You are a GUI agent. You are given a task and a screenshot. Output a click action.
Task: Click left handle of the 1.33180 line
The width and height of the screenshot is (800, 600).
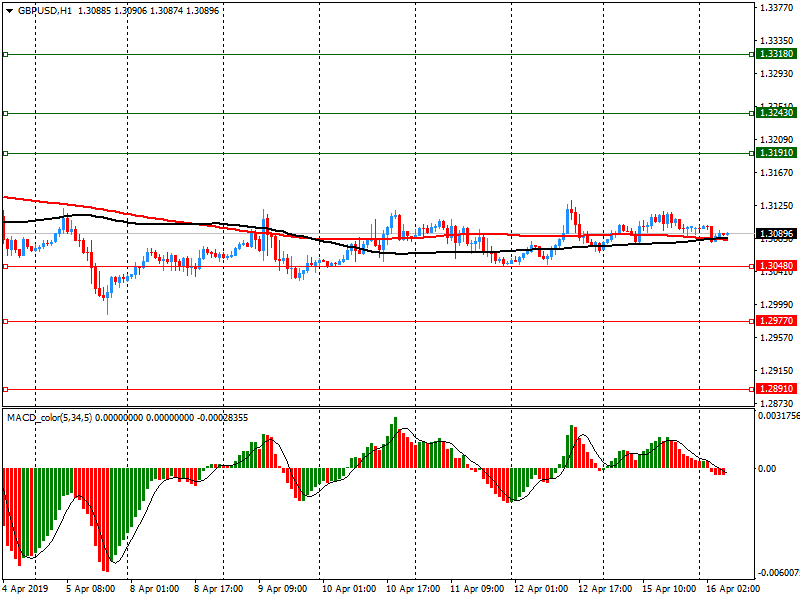pyautogui.click(x=5, y=54)
